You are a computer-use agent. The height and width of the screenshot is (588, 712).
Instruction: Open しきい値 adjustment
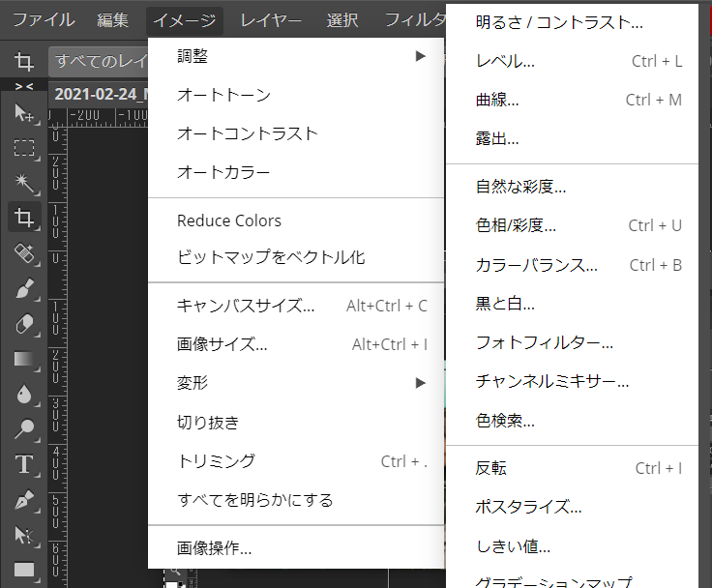572,545
